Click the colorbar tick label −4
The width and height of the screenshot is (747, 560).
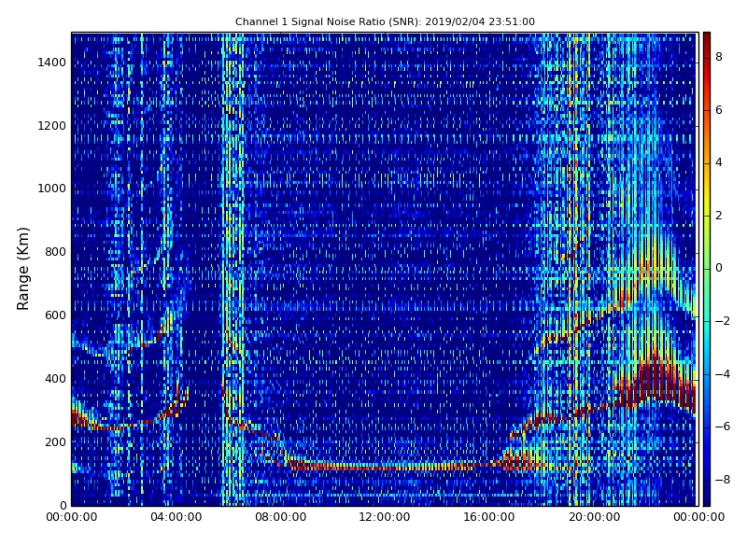coord(722,374)
